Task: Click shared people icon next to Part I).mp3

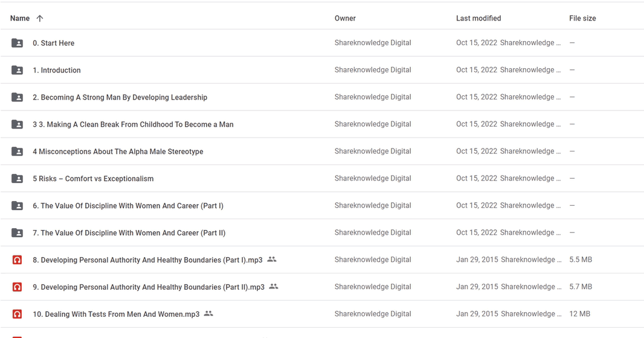Action: pyautogui.click(x=272, y=260)
